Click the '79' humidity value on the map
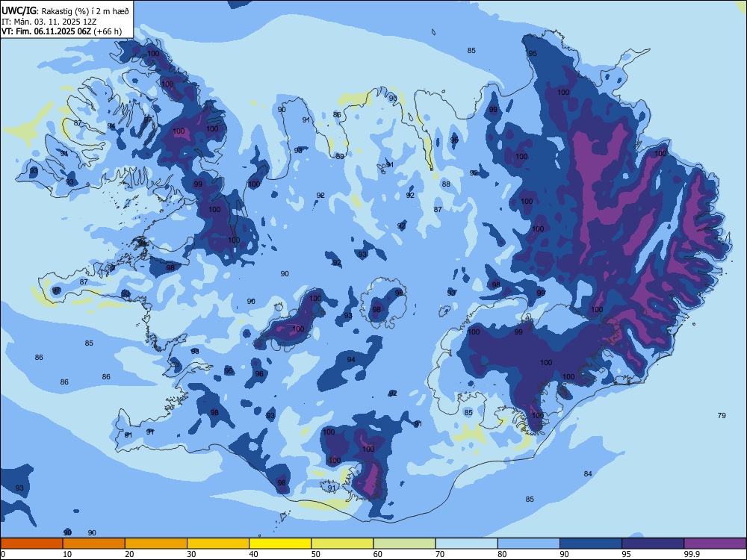This screenshot has height=560, width=747. click(722, 416)
